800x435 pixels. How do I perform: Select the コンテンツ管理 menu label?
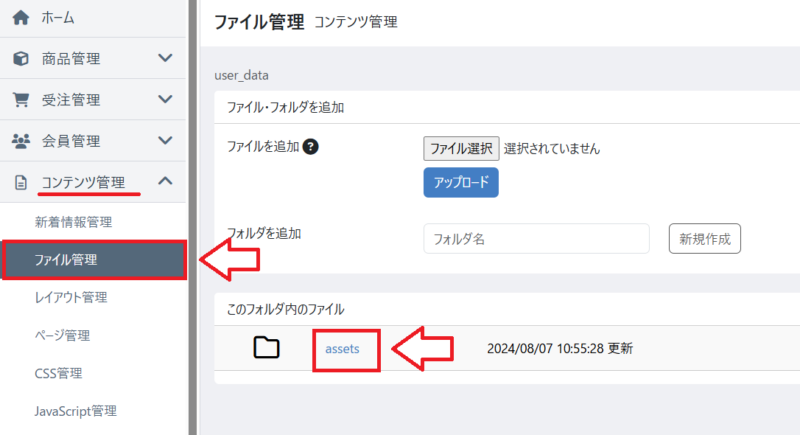83,182
